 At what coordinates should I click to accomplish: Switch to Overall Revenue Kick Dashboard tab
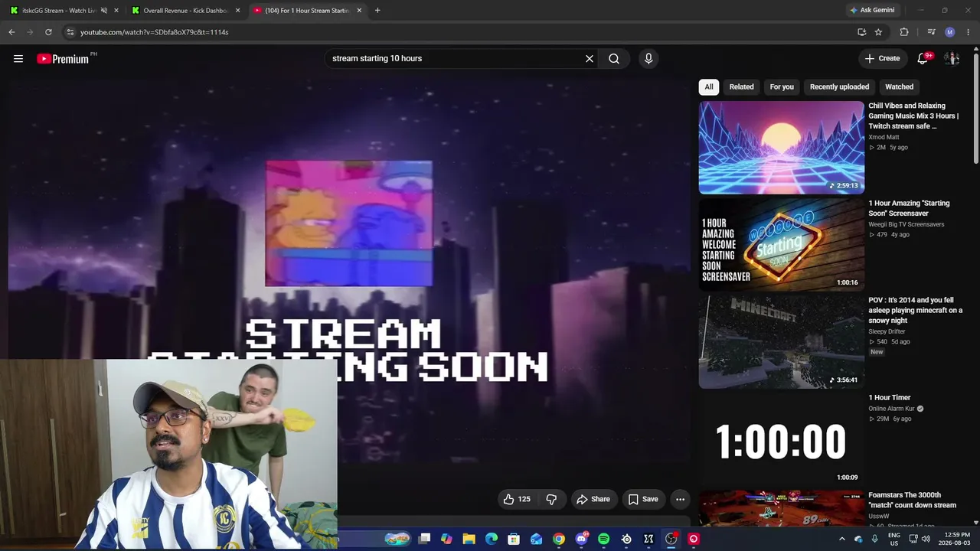click(187, 11)
